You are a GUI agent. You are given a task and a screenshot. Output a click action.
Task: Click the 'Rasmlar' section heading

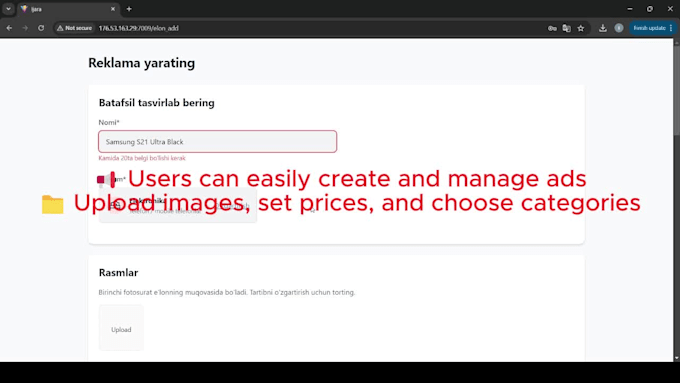click(x=118, y=272)
